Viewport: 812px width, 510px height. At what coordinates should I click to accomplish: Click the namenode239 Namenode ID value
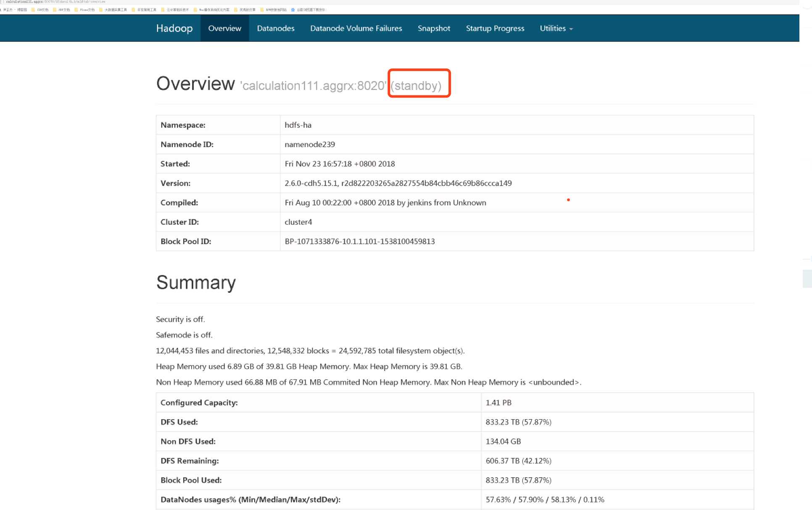point(309,144)
